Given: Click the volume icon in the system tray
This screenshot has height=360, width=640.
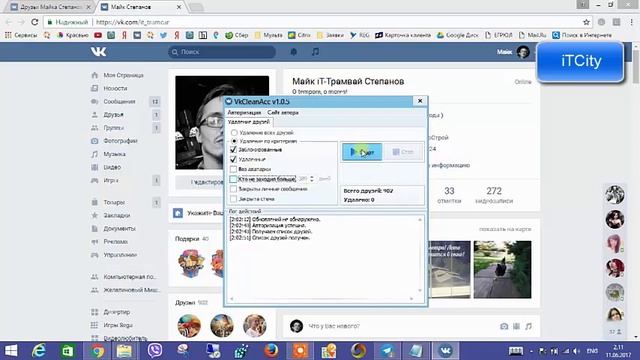Looking at the screenshot, I should (x=576, y=351).
